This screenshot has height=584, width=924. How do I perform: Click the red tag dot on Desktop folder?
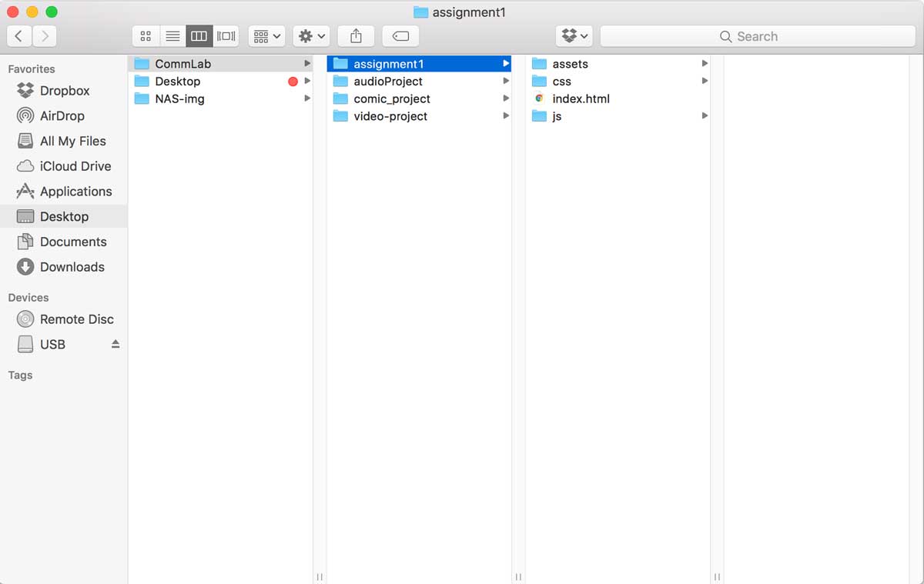tap(293, 82)
